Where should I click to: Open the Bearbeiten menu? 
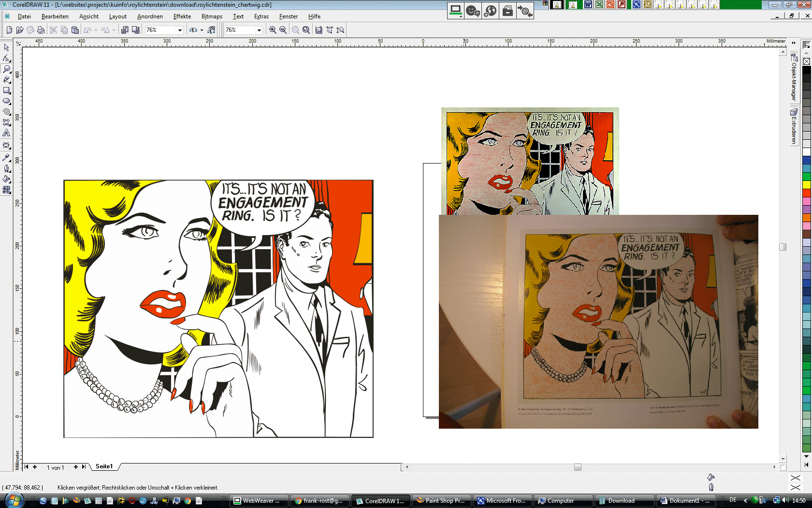tap(55, 16)
